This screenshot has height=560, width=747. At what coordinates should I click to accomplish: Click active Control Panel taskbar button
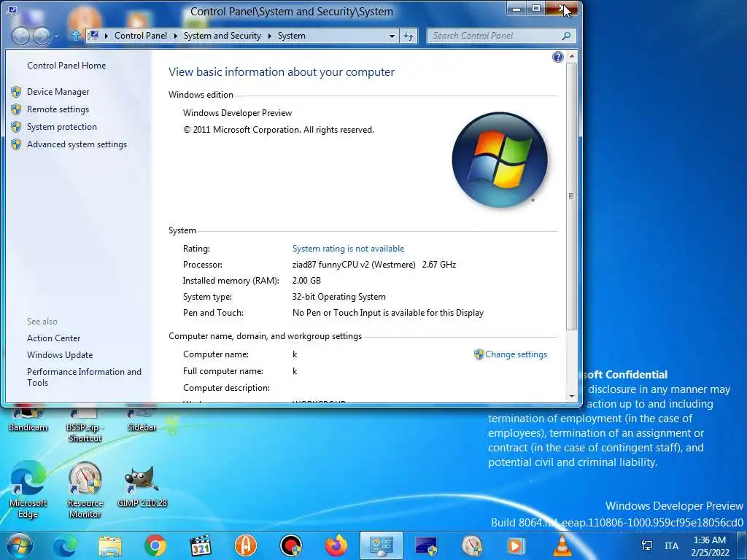(381, 545)
